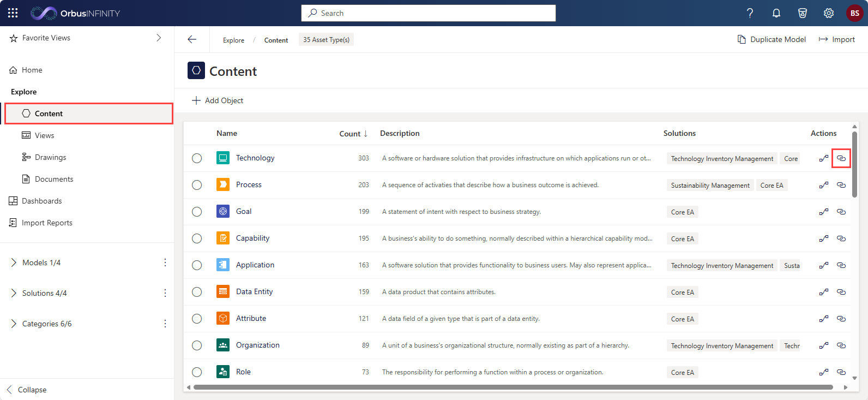The image size is (868, 400).
Task: Click the Technology Inventory Management tag in Technology row
Action: [x=722, y=159]
